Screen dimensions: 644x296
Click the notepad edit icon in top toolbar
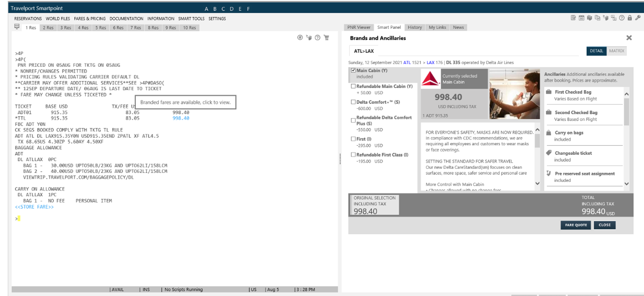click(x=573, y=18)
